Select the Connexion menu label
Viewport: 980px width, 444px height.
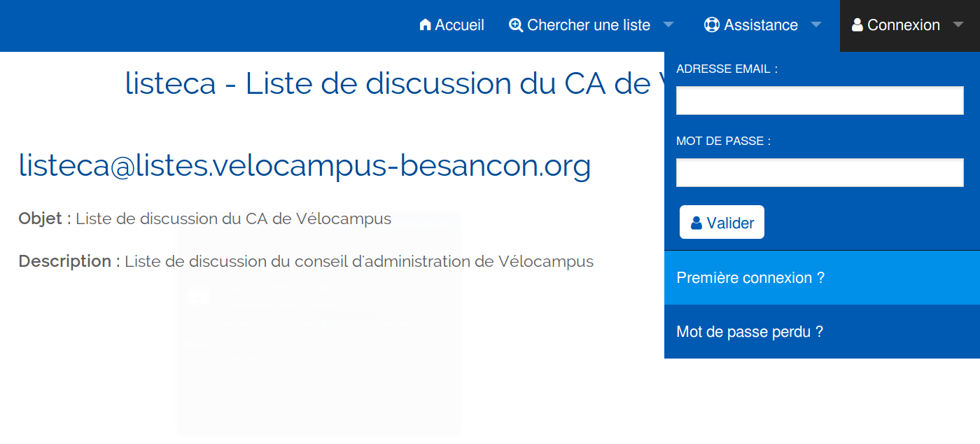point(904,25)
